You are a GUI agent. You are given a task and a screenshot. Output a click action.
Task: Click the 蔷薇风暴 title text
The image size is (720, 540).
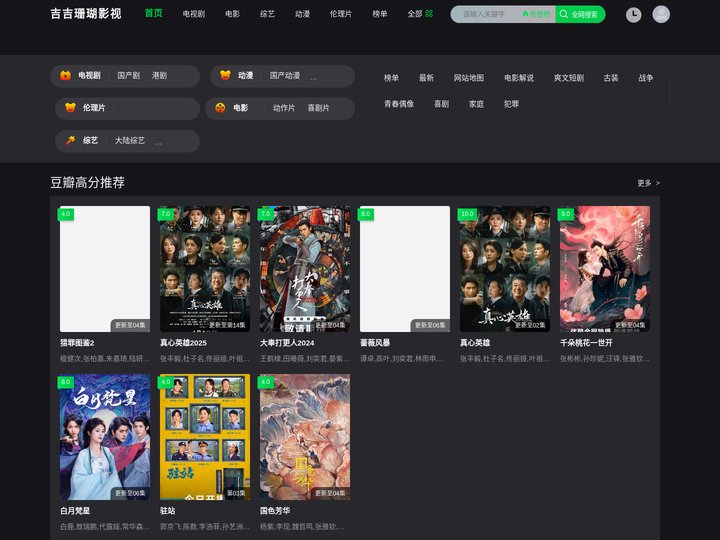pyautogui.click(x=375, y=343)
